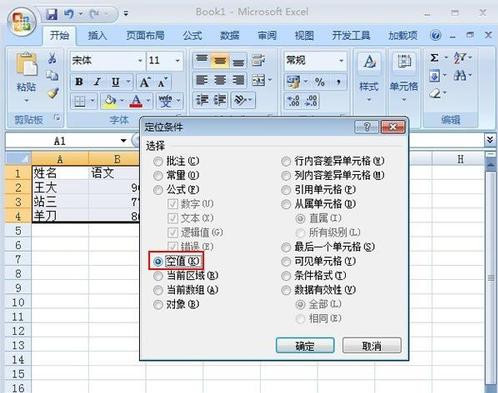Center text horizontally
This screenshot has height=393, width=498.
[220, 80]
